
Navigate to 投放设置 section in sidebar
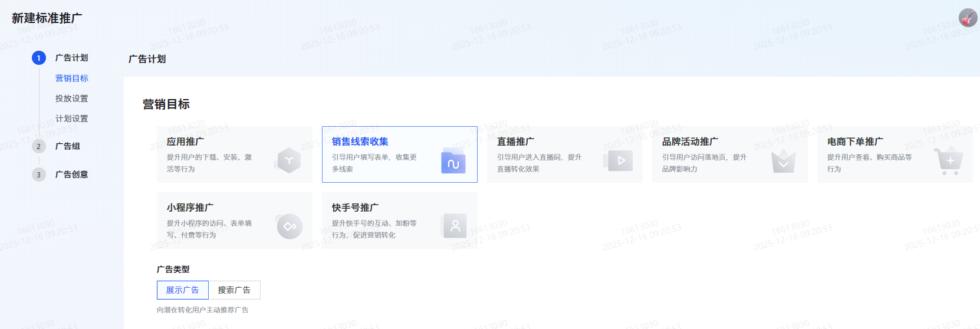click(72, 98)
